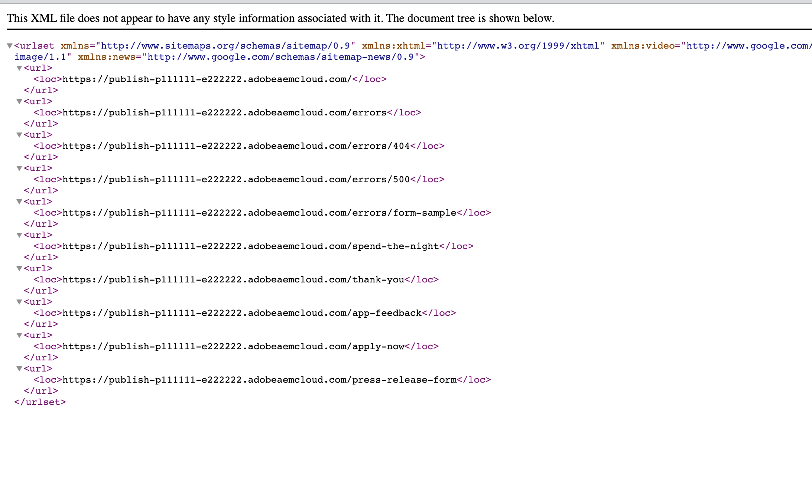Click the errors/404 URL text

(x=236, y=146)
